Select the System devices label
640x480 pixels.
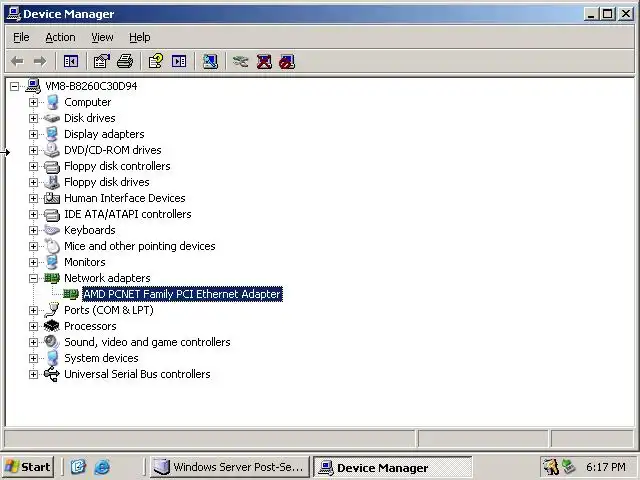click(101, 358)
